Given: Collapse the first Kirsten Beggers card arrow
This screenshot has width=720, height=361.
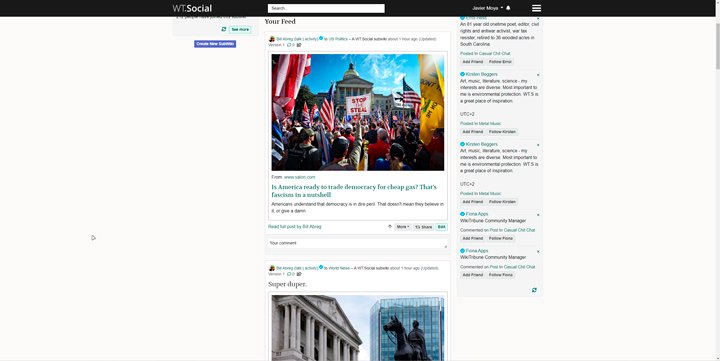Looking at the screenshot, I should (538, 74).
